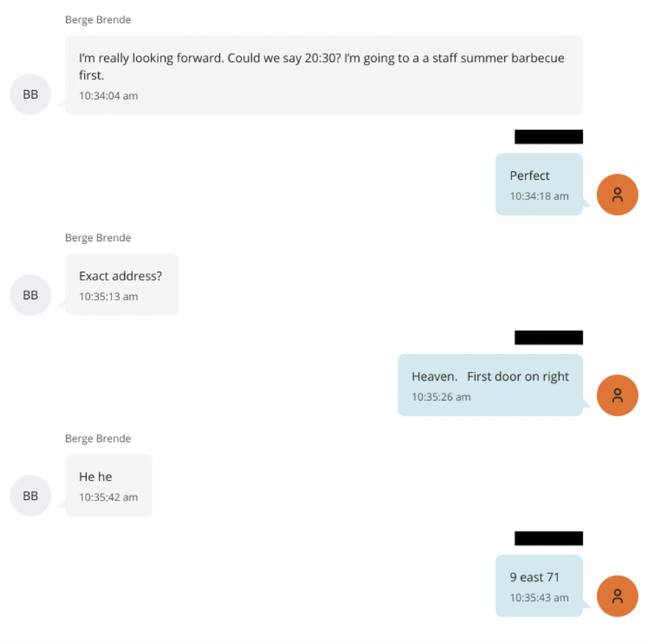Click the redacted sender name above "Perfect"
The image size is (649, 644).
tap(549, 137)
